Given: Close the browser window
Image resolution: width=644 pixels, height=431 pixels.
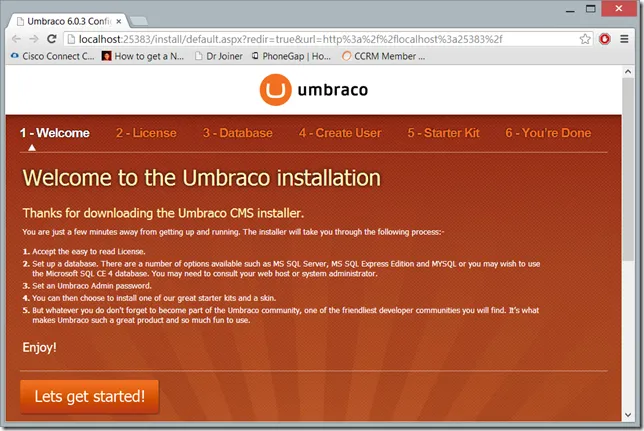Looking at the screenshot, I should pos(619,9).
